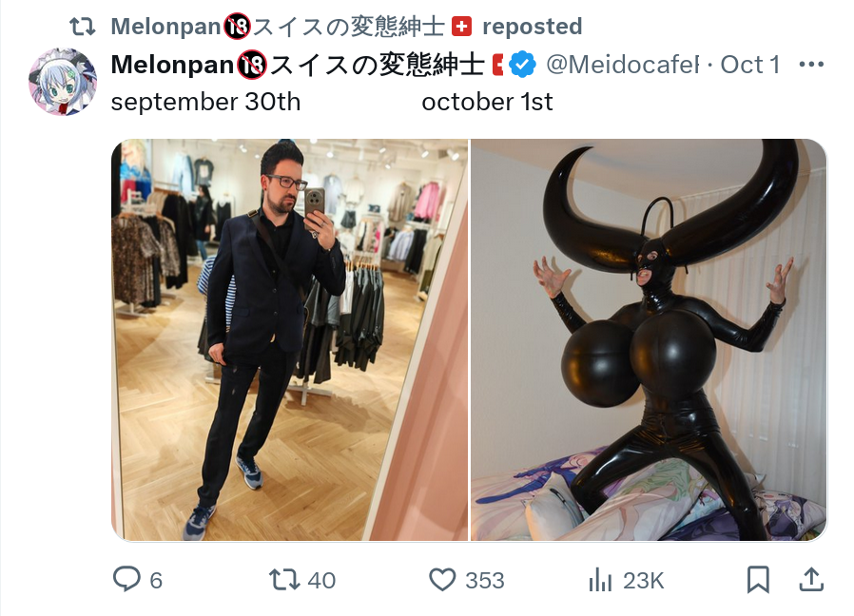Like the post with the heart icon

[442, 580]
